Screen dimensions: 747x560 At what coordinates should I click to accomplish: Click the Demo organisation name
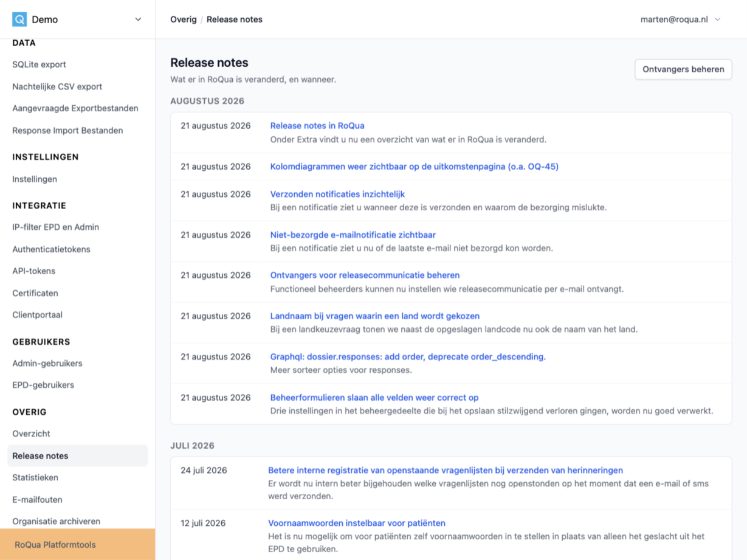pos(45,19)
